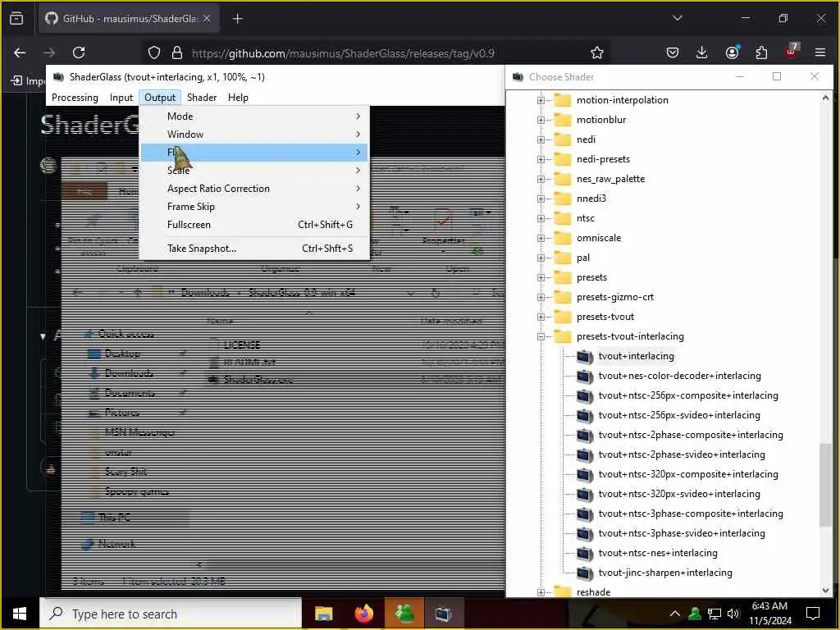Open the Firefox hamburger application menu

coord(820,52)
